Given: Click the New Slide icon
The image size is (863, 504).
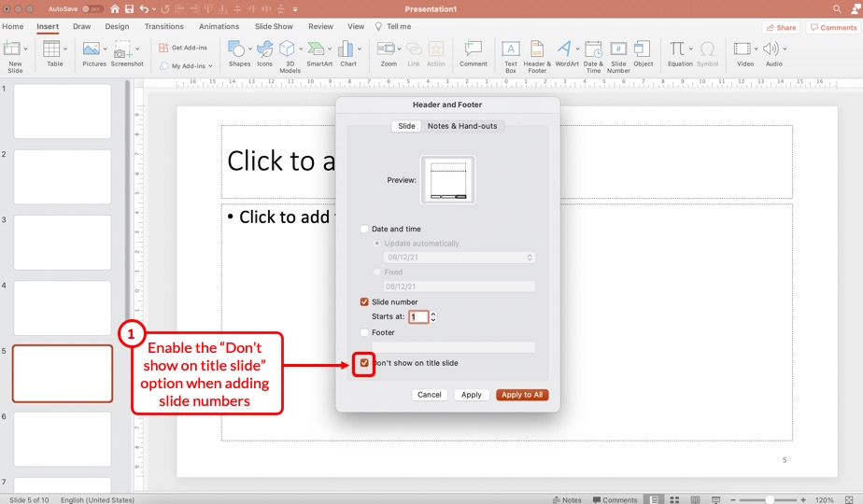Looking at the screenshot, I should pyautogui.click(x=11, y=49).
